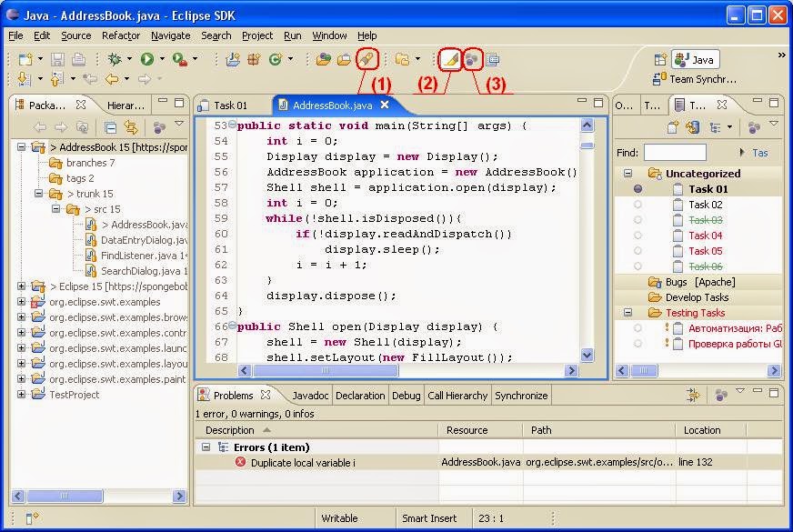Activate Task 05 using its circle
Image resolution: width=793 pixels, height=532 pixels.
pyautogui.click(x=637, y=250)
